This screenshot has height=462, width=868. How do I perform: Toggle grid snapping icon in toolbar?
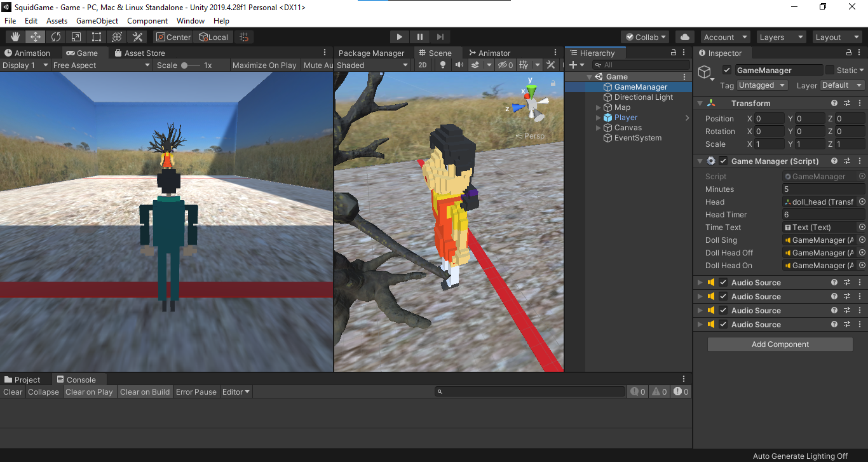point(244,37)
